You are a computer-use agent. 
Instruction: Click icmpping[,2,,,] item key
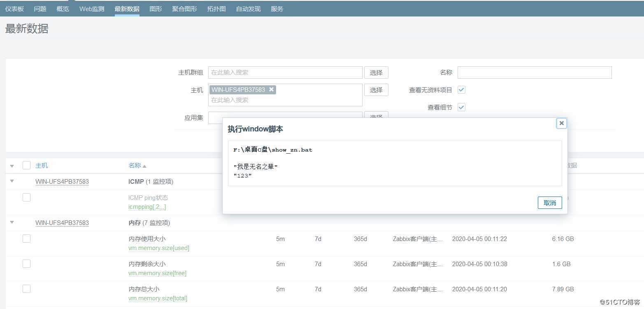[x=147, y=207]
